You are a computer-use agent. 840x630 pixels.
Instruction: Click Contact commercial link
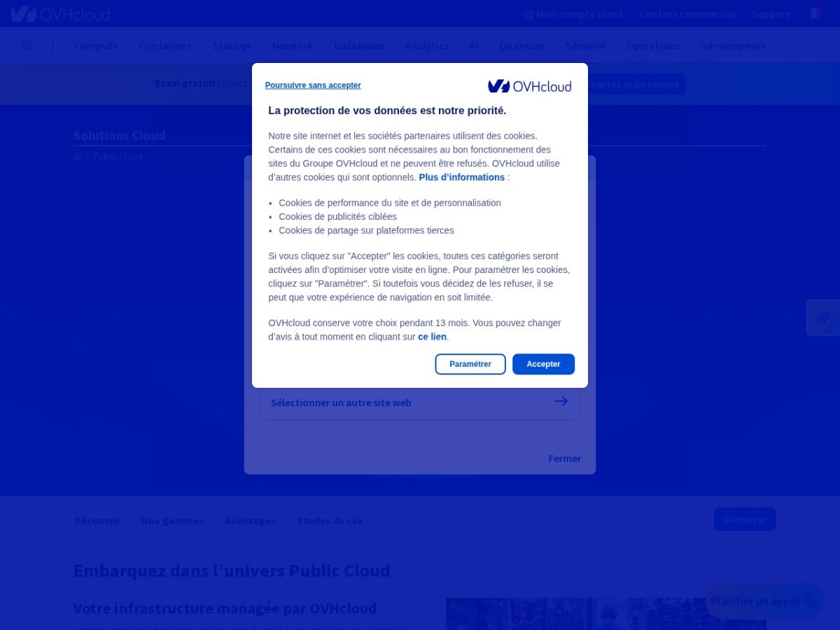[x=687, y=14]
